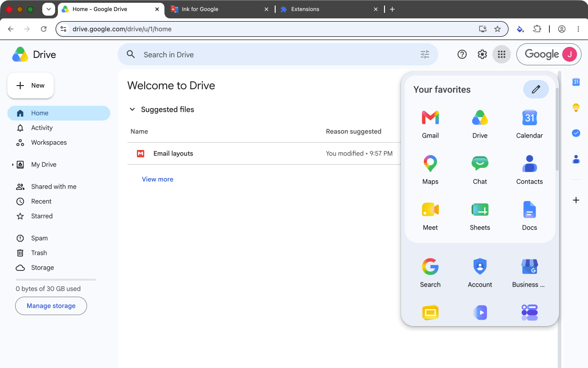
Task: Open the yellow Slides app icon
Action: click(x=430, y=313)
